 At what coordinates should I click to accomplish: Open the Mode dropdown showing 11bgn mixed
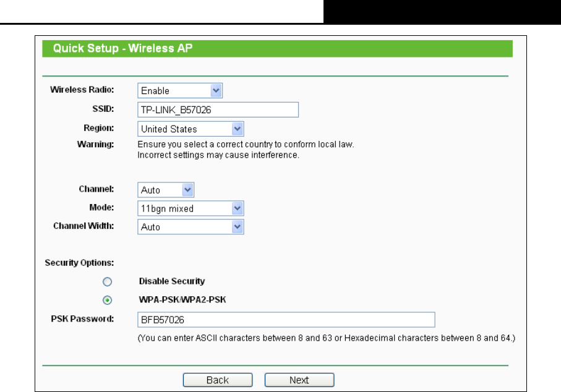191,208
